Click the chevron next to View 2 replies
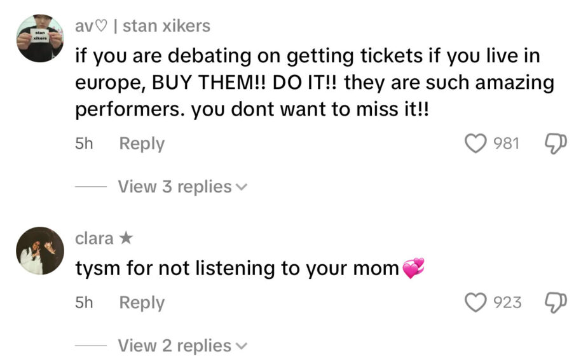 pos(241,346)
